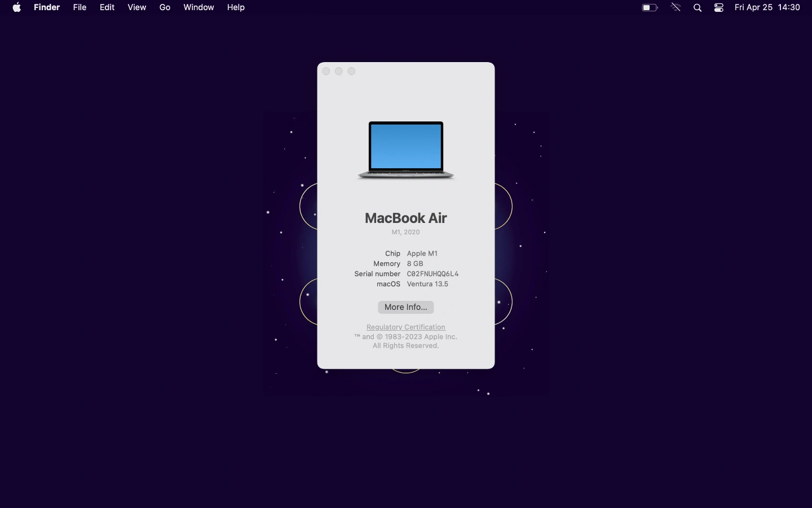The width and height of the screenshot is (812, 508).
Task: Open the Go menu
Action: [165, 7]
